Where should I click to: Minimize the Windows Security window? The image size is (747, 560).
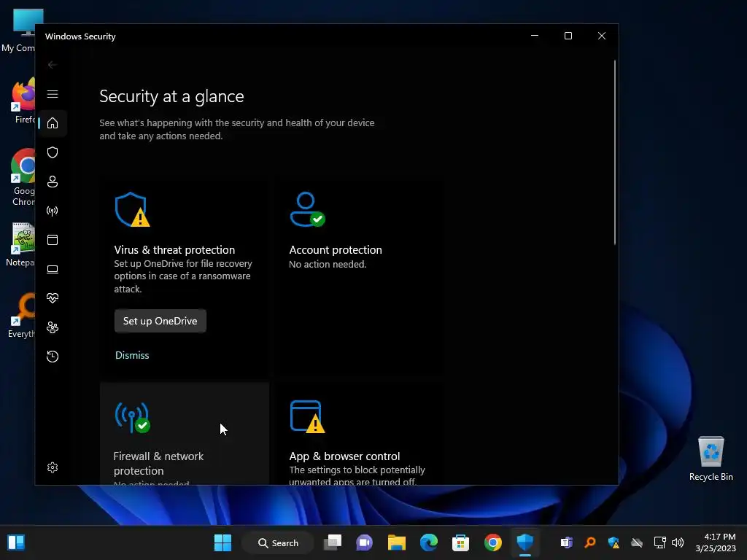tap(535, 36)
